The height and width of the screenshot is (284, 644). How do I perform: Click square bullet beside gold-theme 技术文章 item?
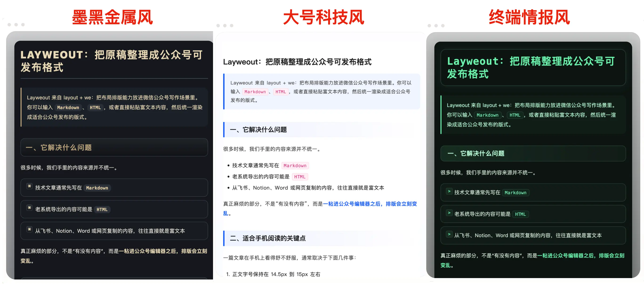(x=29, y=186)
